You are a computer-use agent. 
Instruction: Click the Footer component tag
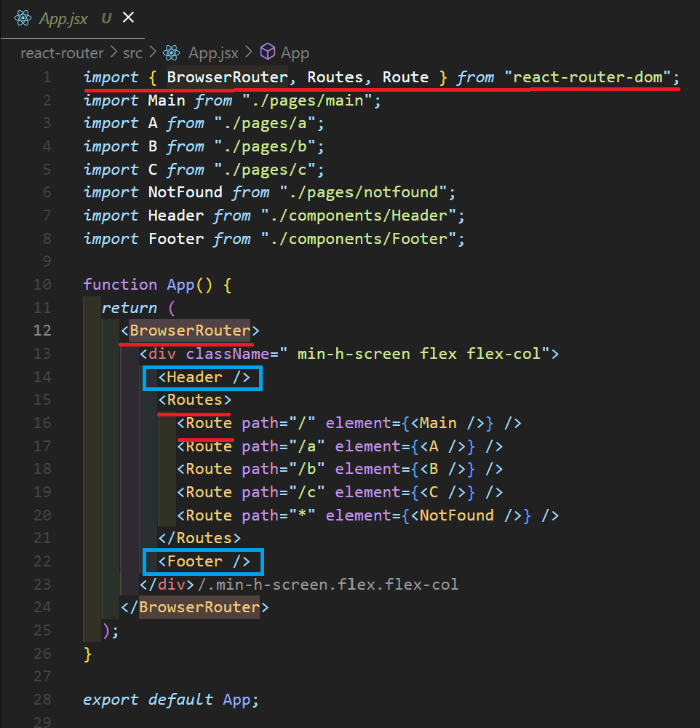204,561
